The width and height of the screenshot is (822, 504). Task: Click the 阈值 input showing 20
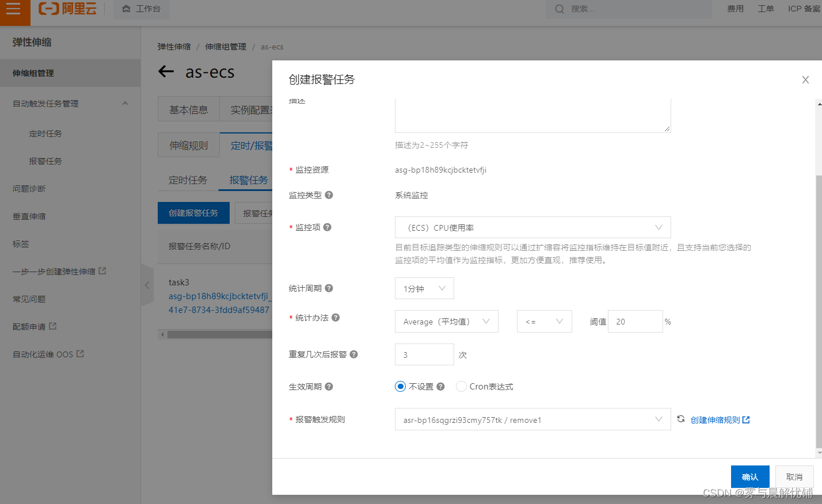[x=635, y=321]
